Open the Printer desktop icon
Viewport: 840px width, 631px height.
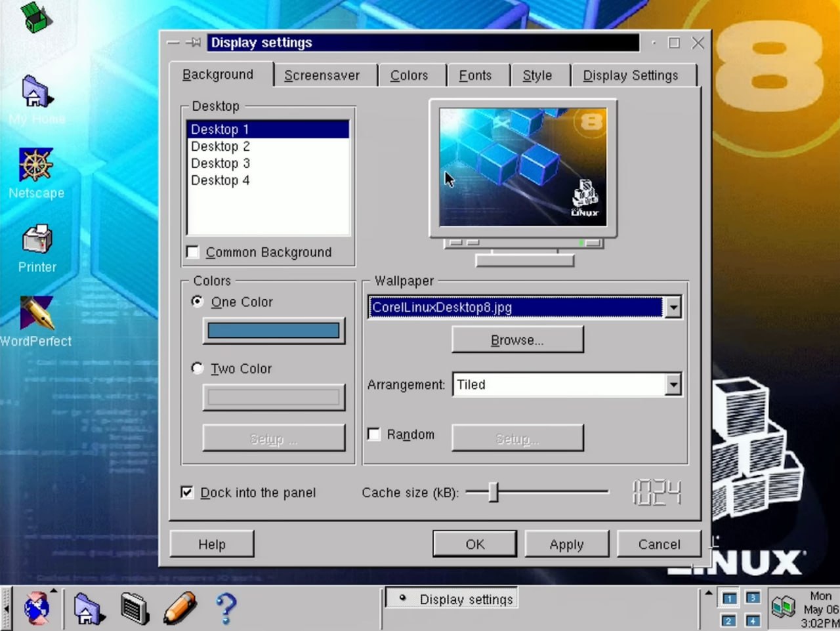coord(37,240)
